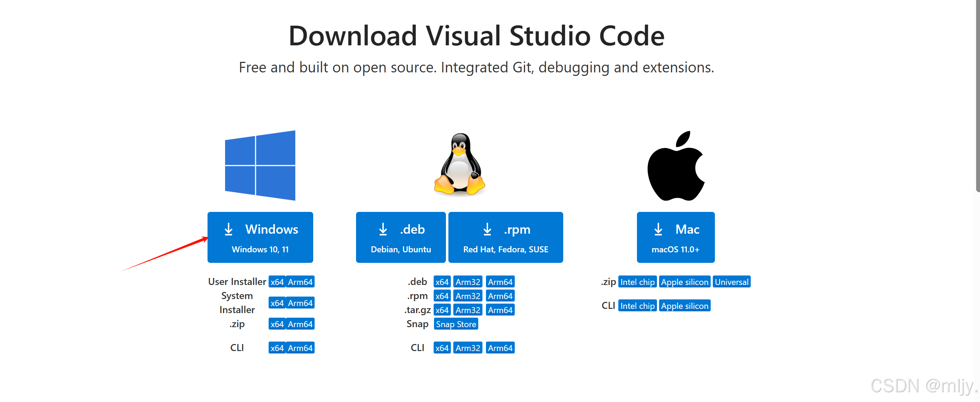980x402 pixels.
Task: Select Mac CLI Apple silicon link
Action: (684, 306)
